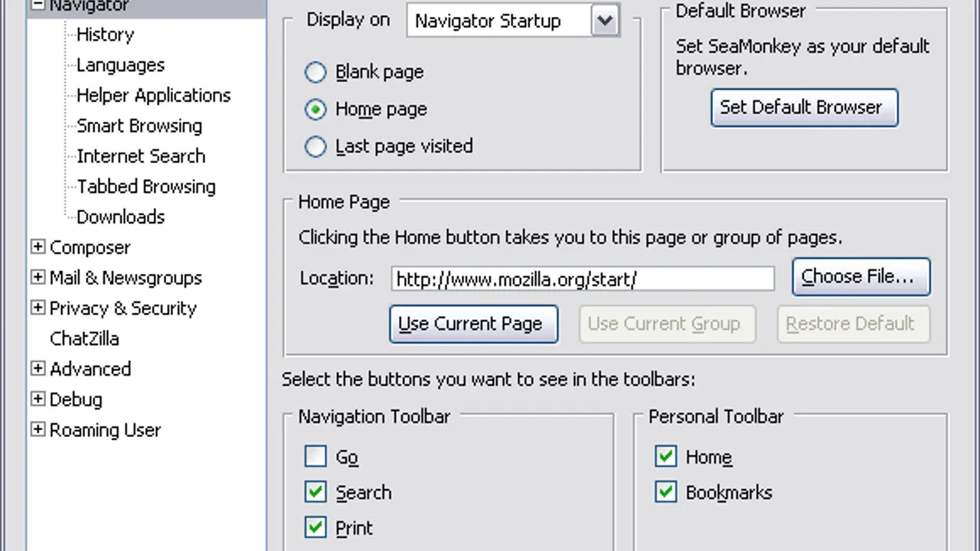The image size is (980, 551).
Task: Enable the Go button checkbox
Action: point(315,457)
